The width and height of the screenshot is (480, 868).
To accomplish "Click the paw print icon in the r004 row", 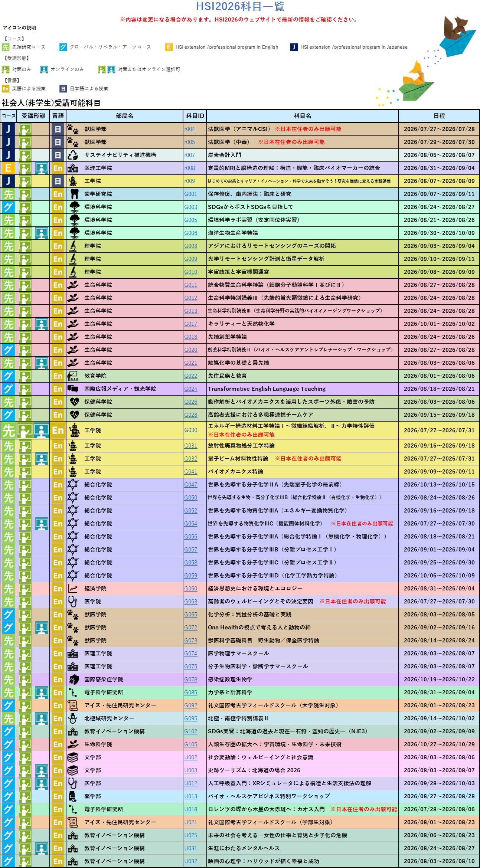I will 73,129.
